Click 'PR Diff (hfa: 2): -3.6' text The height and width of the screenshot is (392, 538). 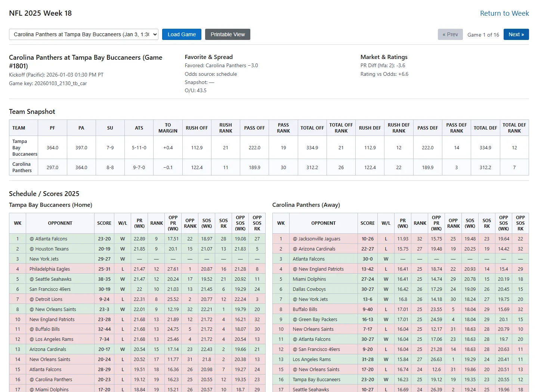pyautogui.click(x=383, y=65)
